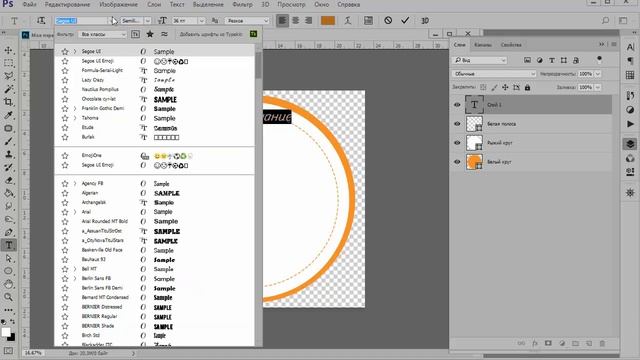This screenshot has width=640, height=360.
Task: Right align text button
Action: (309, 20)
